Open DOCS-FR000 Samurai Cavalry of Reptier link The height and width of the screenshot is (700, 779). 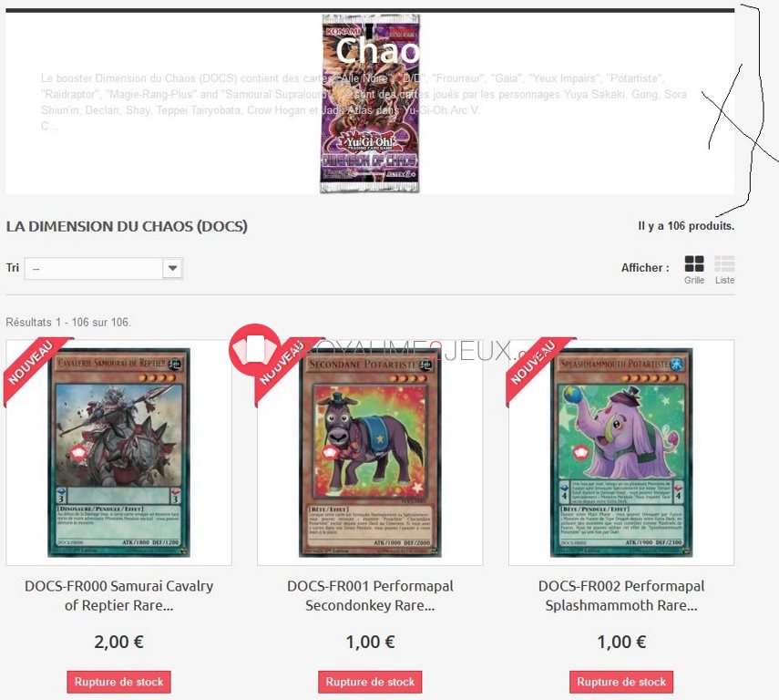pos(118,595)
